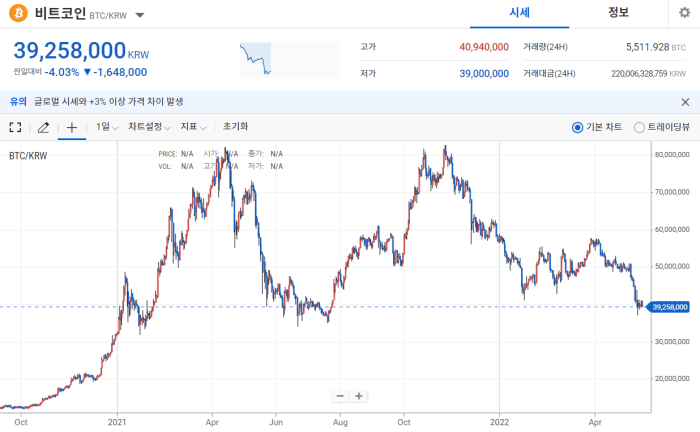The height and width of the screenshot is (432, 700).
Task: Click the 50,000,000 price axis label
Action: coord(672,266)
